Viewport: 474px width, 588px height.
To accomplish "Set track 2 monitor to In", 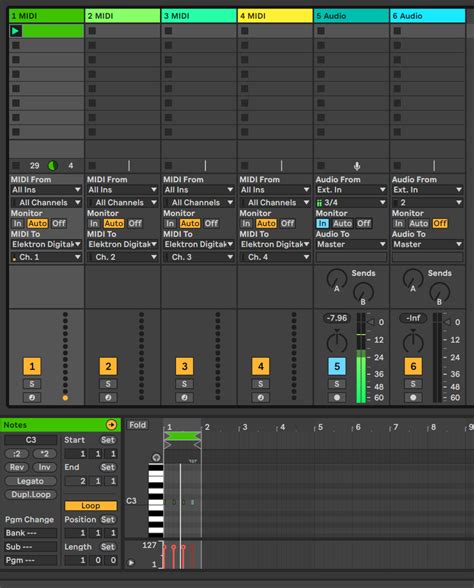I will tap(94, 224).
